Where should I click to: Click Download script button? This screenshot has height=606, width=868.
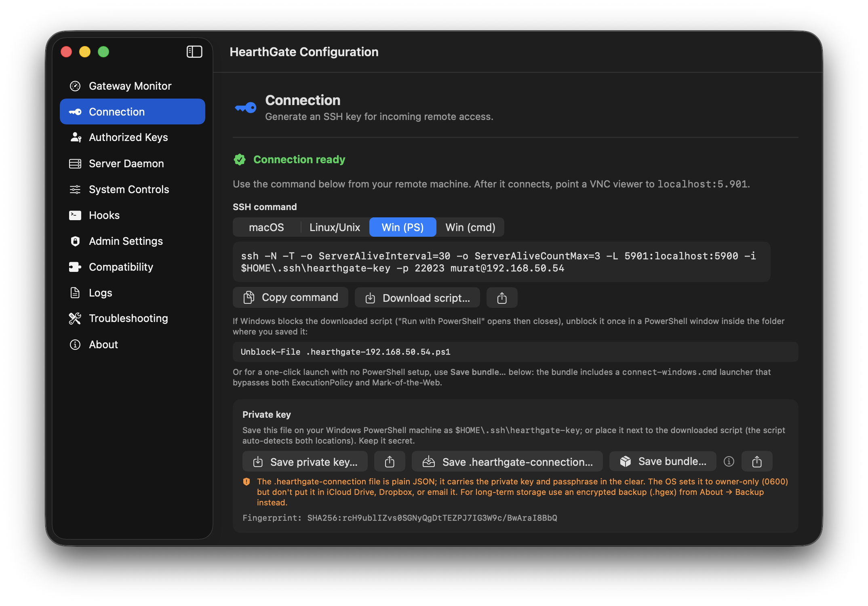coord(417,298)
